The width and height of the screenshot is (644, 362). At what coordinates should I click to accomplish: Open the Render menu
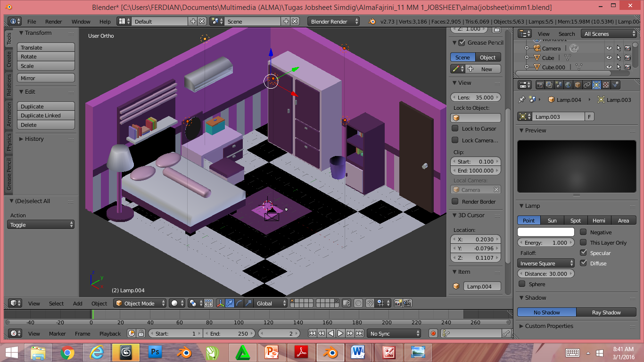[x=53, y=21]
